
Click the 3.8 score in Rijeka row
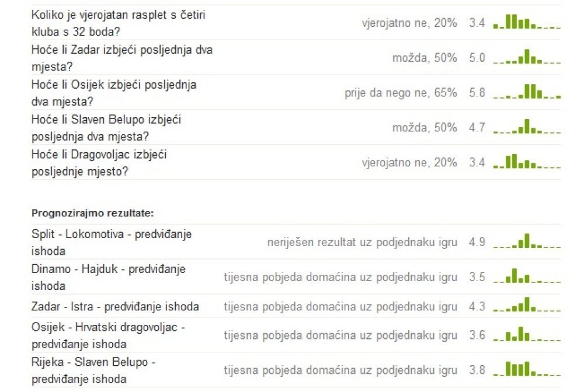point(477,370)
